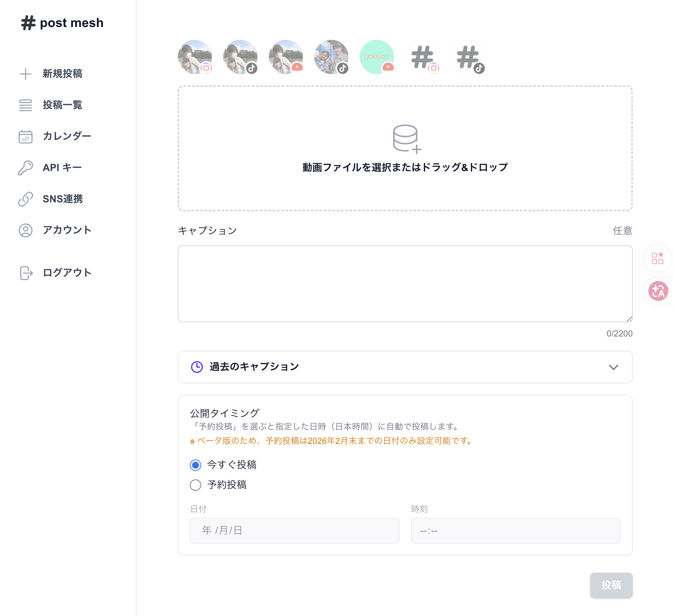Open SNS連携 settings
The height and width of the screenshot is (616, 674).
click(62, 199)
